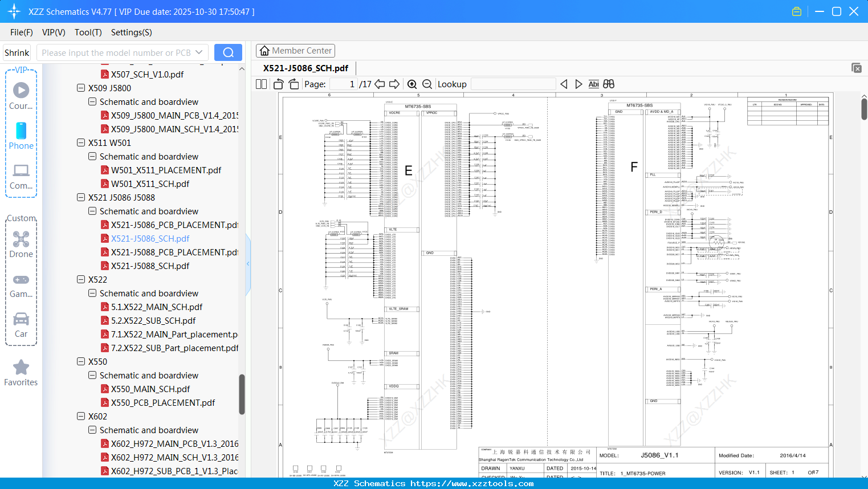Open the model number dropdown arrow
868x489 pixels.
pyautogui.click(x=199, y=52)
